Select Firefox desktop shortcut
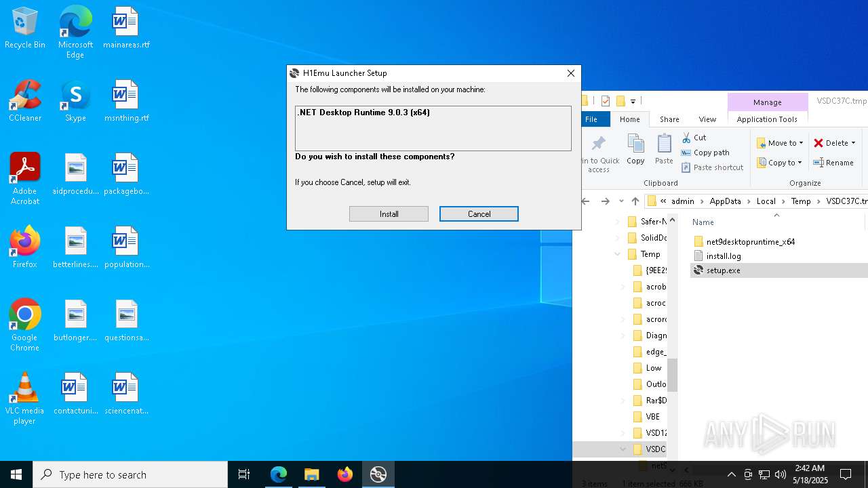Screen dimensions: 868x488 [25, 248]
